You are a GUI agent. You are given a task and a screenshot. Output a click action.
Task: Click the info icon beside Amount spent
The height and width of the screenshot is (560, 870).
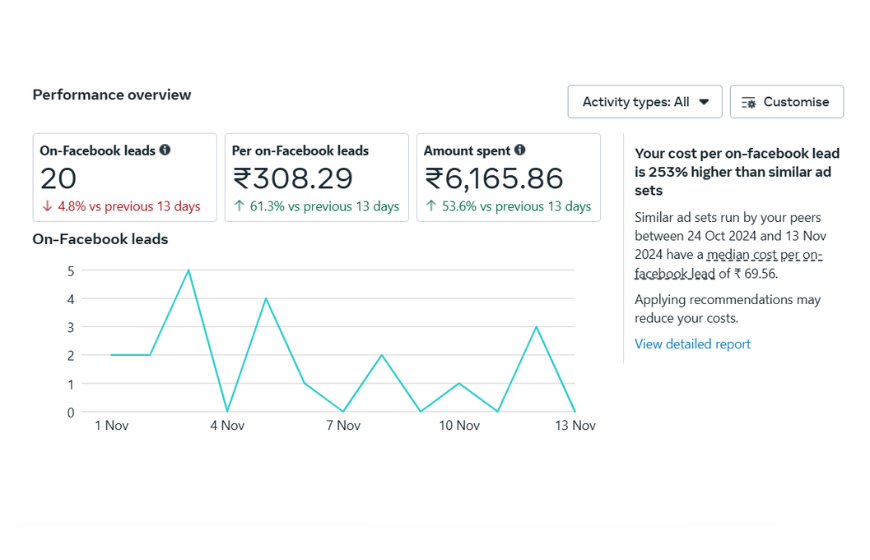pos(520,150)
